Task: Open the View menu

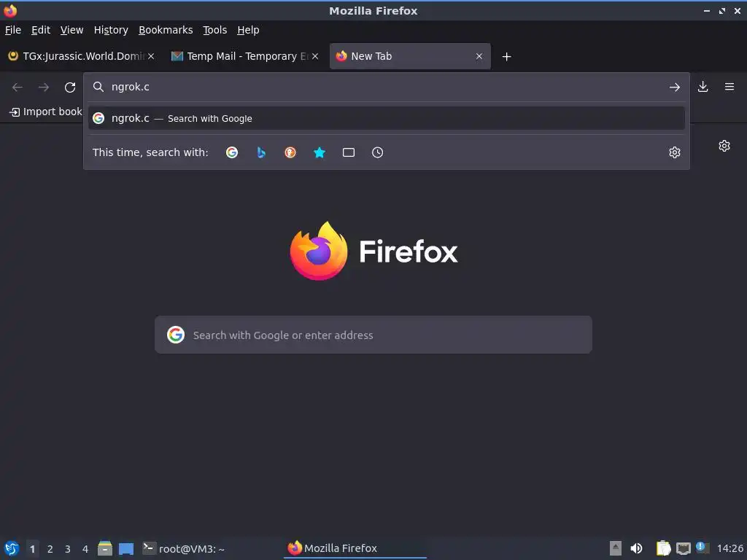Action: [72, 30]
